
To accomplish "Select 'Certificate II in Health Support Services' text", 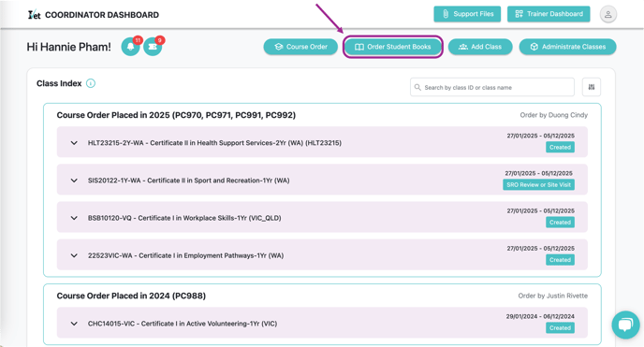I will 212,143.
